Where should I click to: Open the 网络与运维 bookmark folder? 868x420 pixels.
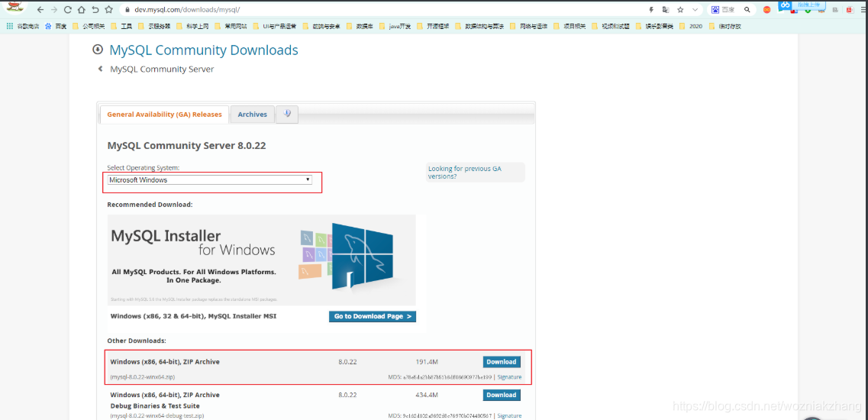coord(528,26)
